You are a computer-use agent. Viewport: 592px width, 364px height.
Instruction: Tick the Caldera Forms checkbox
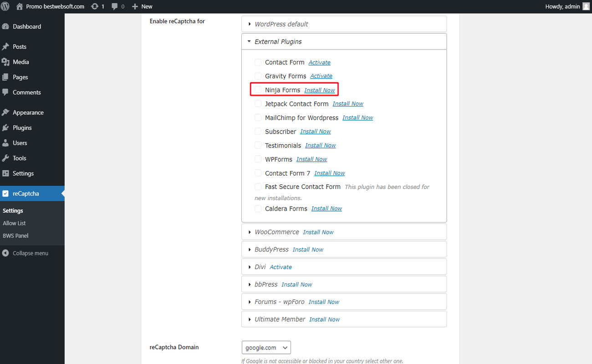(x=258, y=208)
